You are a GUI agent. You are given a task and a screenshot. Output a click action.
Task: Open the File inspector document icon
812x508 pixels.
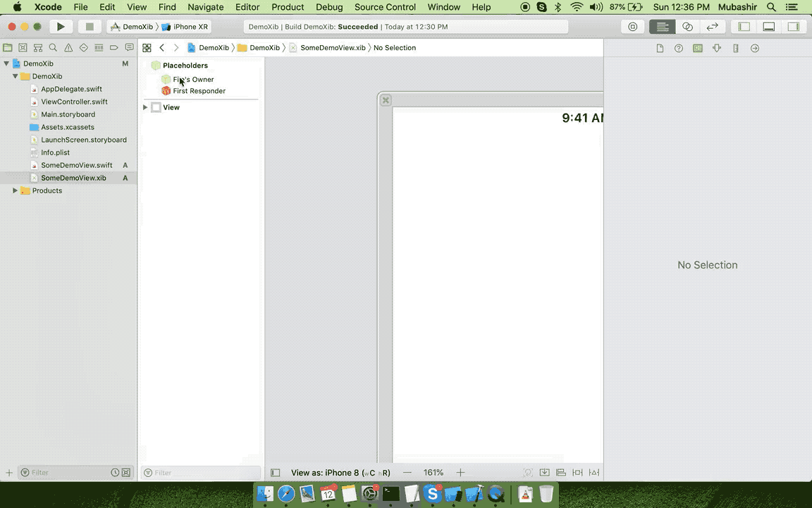click(x=660, y=48)
